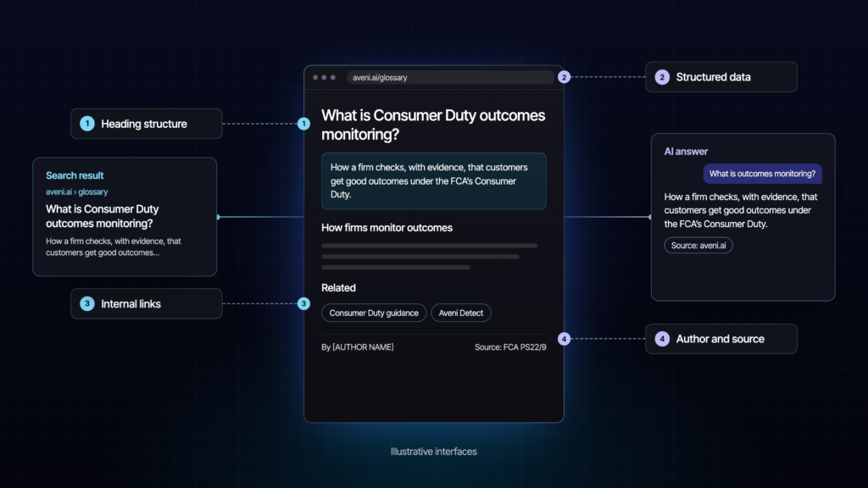Click the Related section heading
Screen dimensions: 868x488
pos(338,288)
